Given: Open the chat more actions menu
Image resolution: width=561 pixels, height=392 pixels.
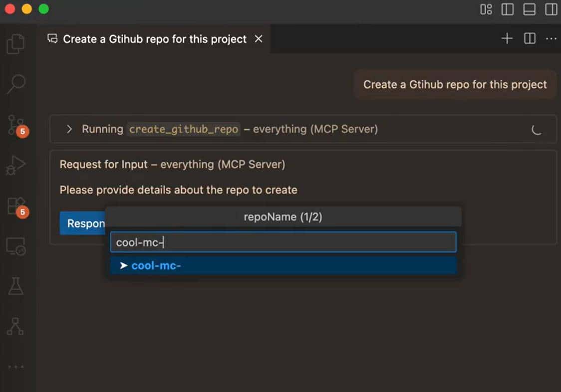Looking at the screenshot, I should point(551,38).
